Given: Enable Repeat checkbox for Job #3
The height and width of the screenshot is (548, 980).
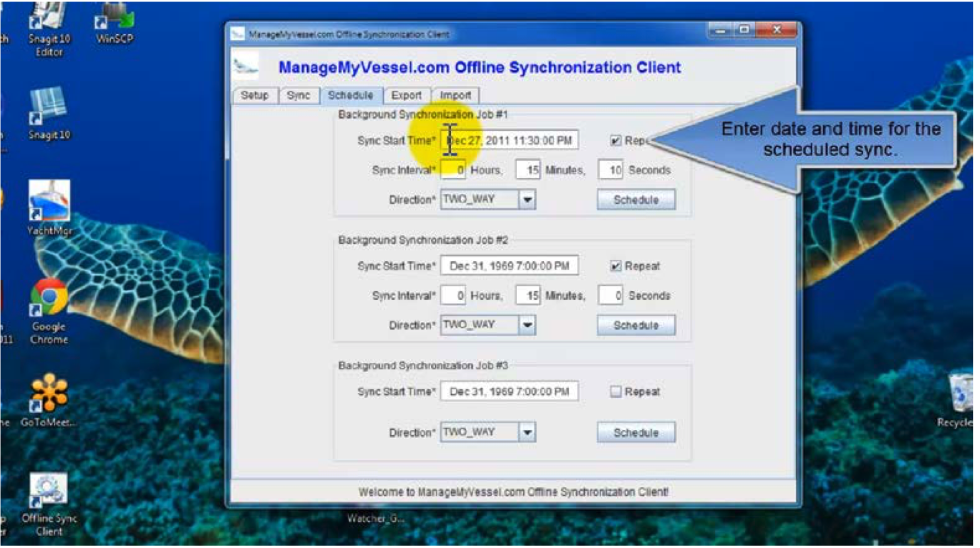Looking at the screenshot, I should click(615, 391).
